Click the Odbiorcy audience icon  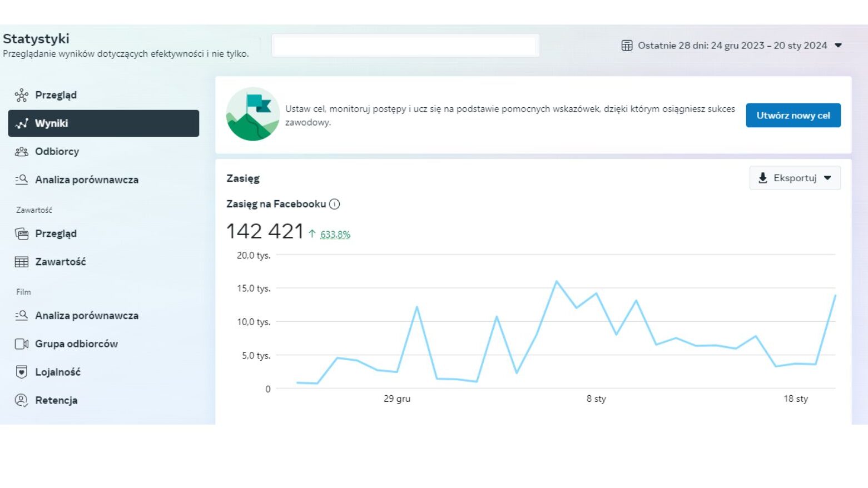[x=22, y=152]
